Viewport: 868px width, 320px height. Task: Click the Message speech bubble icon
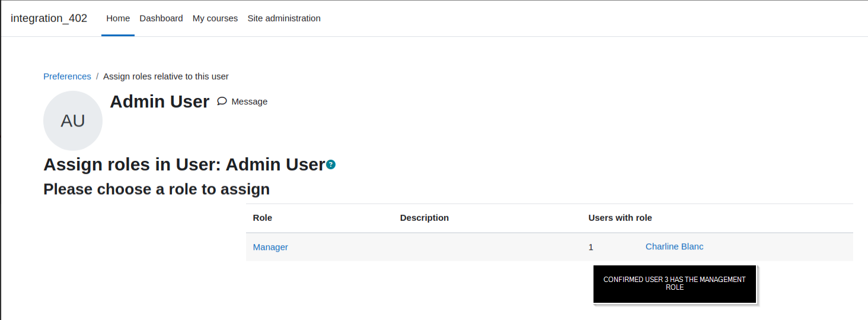pos(222,102)
